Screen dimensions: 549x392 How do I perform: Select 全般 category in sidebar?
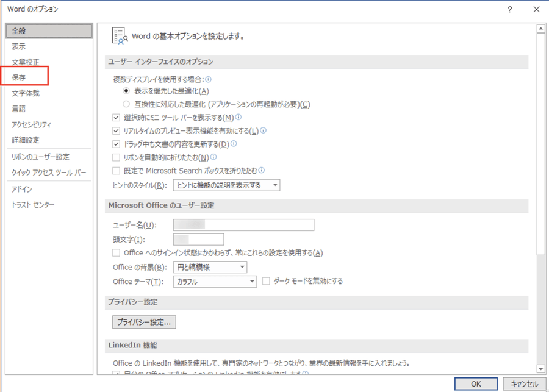point(49,31)
